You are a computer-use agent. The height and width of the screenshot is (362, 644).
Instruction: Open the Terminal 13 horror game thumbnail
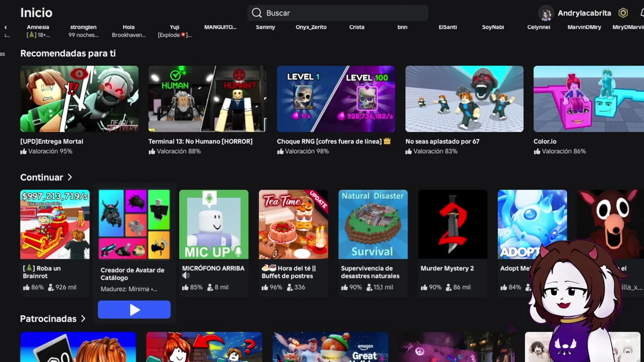[x=207, y=99]
